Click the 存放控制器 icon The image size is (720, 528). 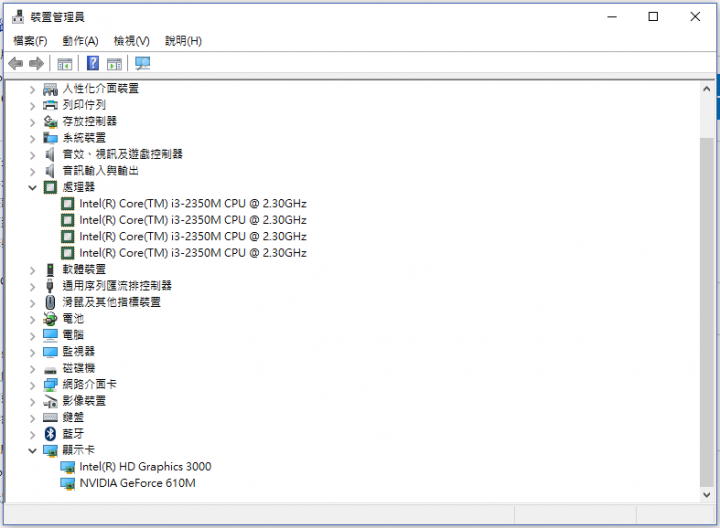pos(50,122)
